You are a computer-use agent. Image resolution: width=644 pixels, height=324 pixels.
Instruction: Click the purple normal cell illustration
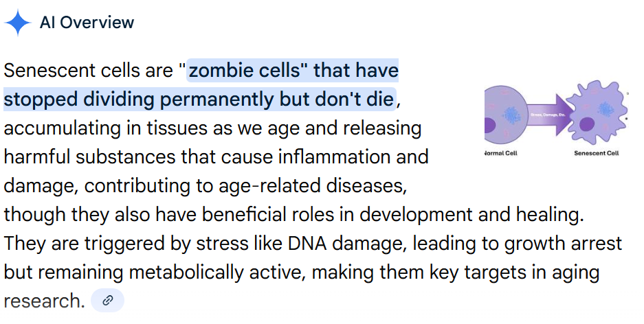click(x=505, y=111)
